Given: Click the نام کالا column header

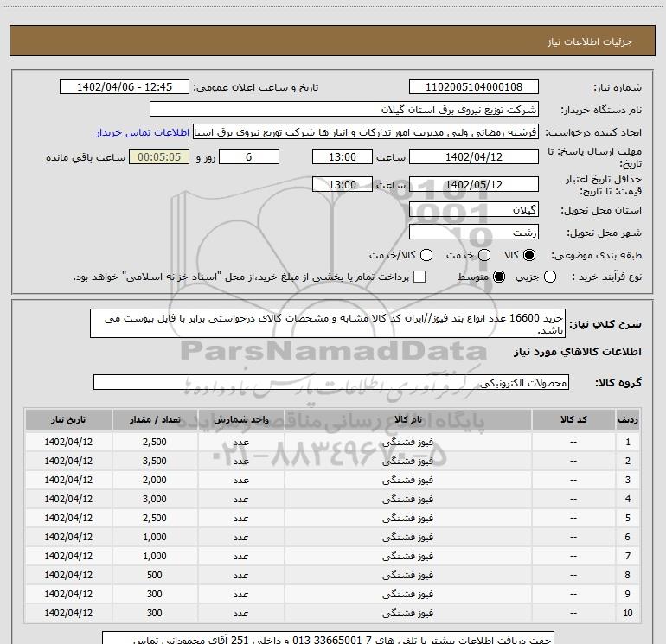Looking at the screenshot, I should coord(407,420).
